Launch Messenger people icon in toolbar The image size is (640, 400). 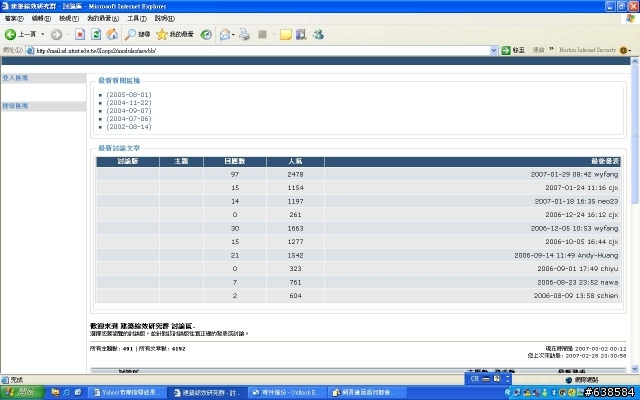(318, 35)
